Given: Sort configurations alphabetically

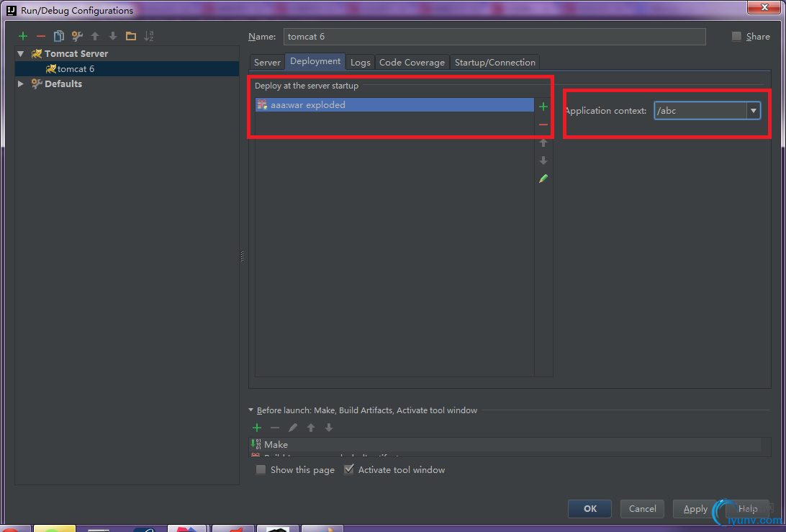Looking at the screenshot, I should 149,36.
